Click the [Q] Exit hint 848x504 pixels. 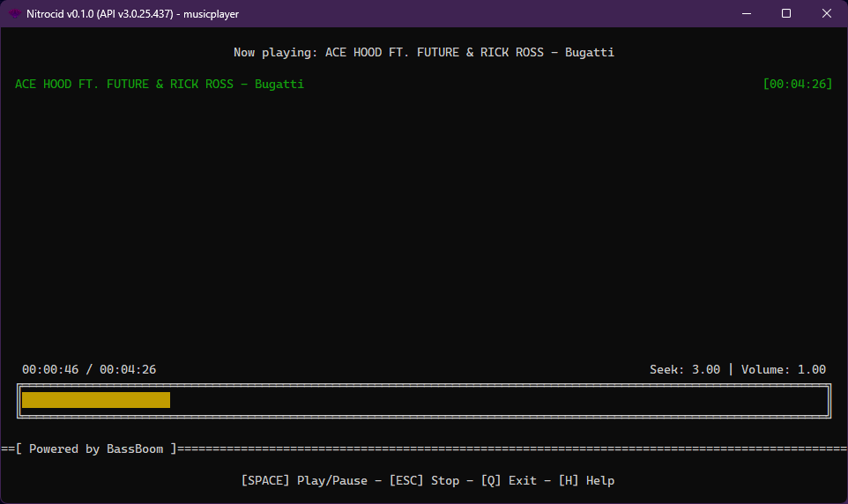coord(509,481)
